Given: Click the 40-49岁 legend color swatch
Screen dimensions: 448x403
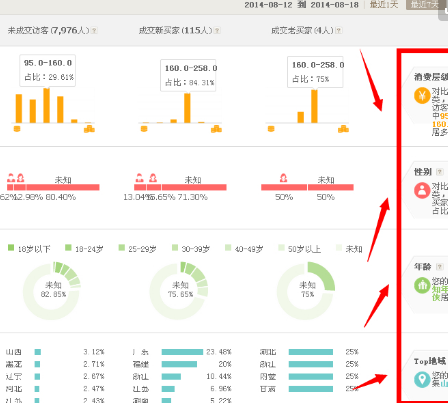Looking at the screenshot, I should pos(228,248).
